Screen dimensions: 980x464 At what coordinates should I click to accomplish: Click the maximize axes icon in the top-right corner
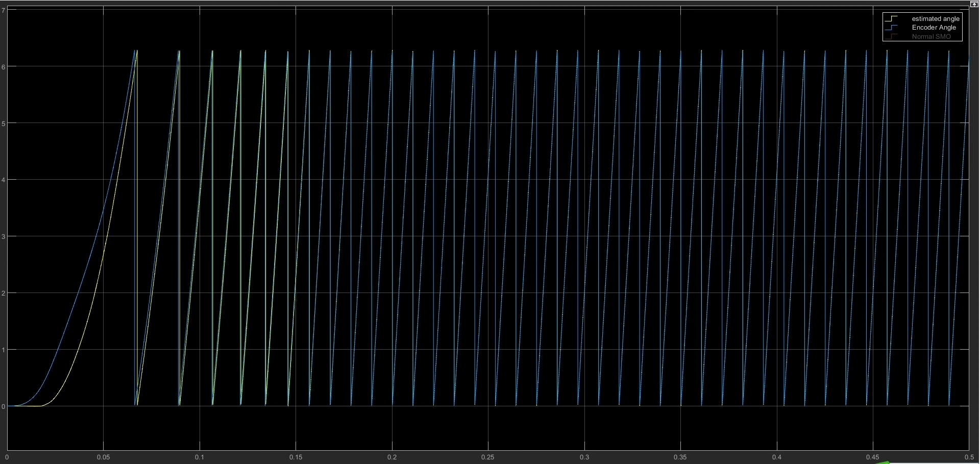tap(973, 4)
